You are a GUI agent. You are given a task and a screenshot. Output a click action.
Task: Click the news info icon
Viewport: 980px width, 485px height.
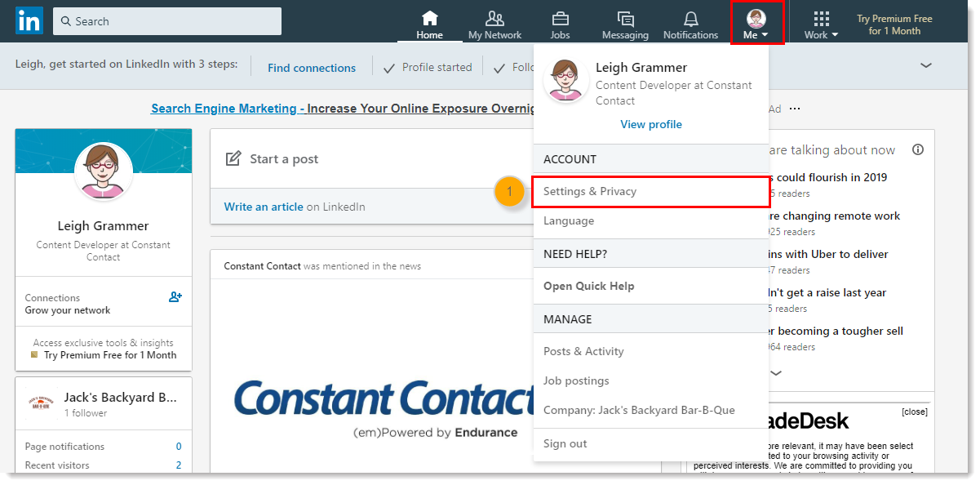click(x=918, y=149)
